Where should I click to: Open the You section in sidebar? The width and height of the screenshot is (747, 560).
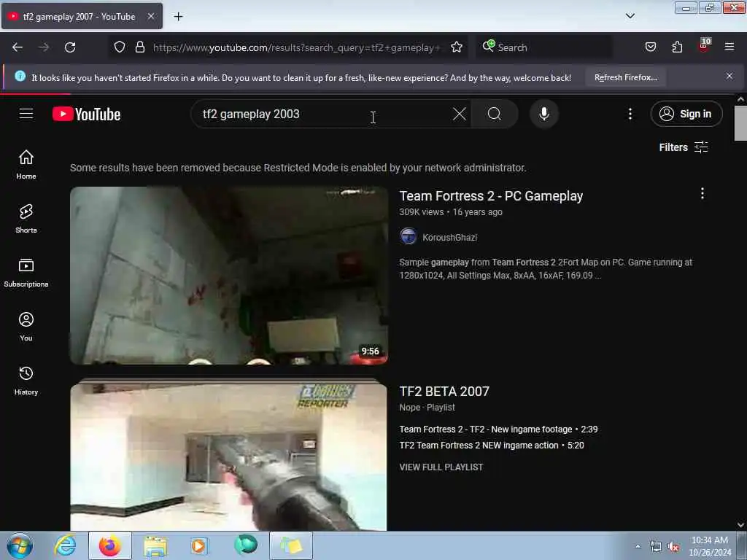[x=26, y=327]
